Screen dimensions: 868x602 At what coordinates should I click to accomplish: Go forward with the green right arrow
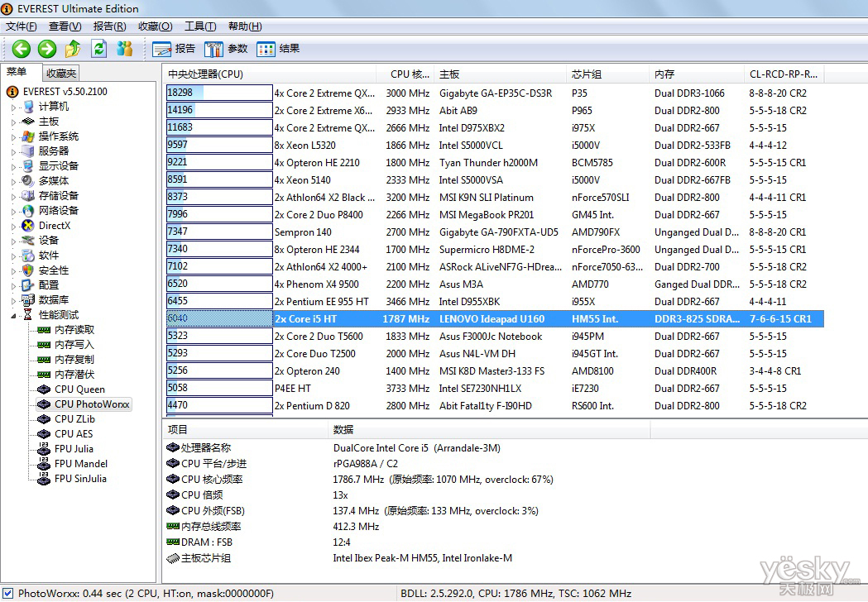pyautogui.click(x=47, y=50)
